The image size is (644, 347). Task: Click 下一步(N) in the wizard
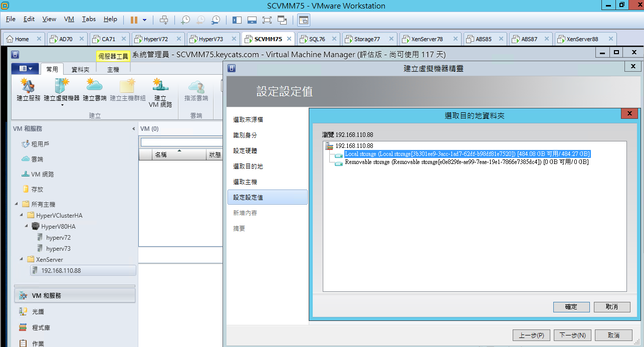click(573, 335)
